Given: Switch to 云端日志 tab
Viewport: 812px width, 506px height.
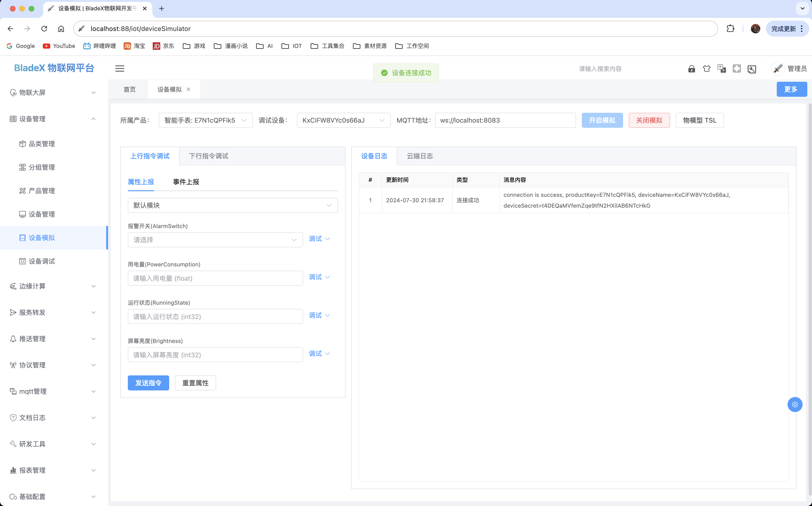Looking at the screenshot, I should click(x=420, y=156).
